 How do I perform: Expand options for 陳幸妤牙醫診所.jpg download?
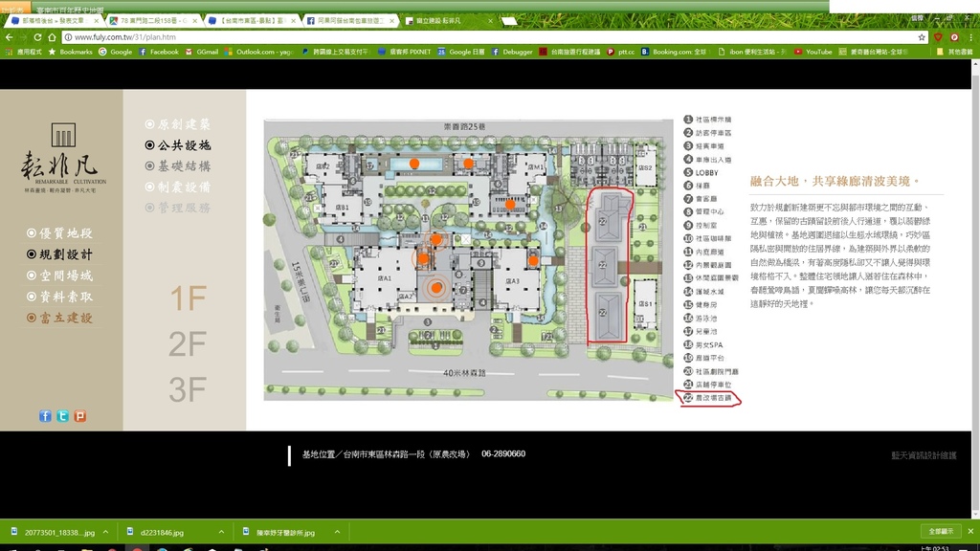pyautogui.click(x=337, y=532)
